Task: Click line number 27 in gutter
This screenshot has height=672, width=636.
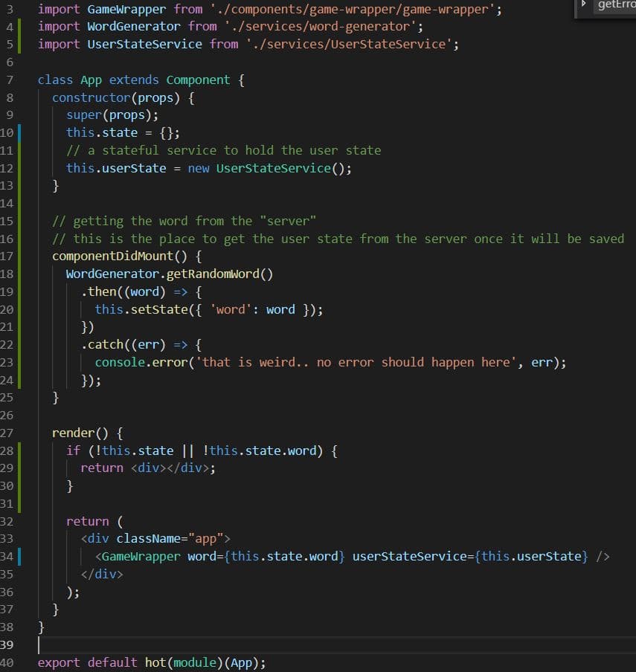Action: [x=7, y=433]
